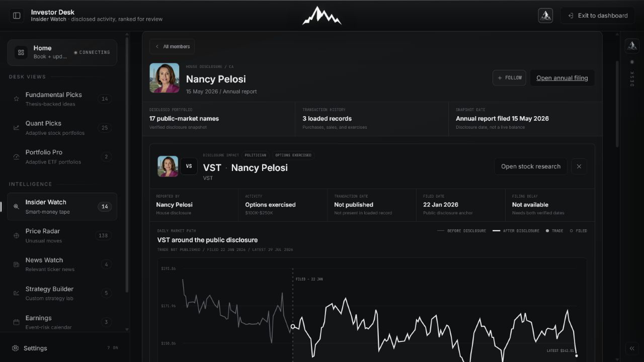Click the 'Options exercised' activity value
Viewport: 644px width, 362px height.
(x=270, y=205)
